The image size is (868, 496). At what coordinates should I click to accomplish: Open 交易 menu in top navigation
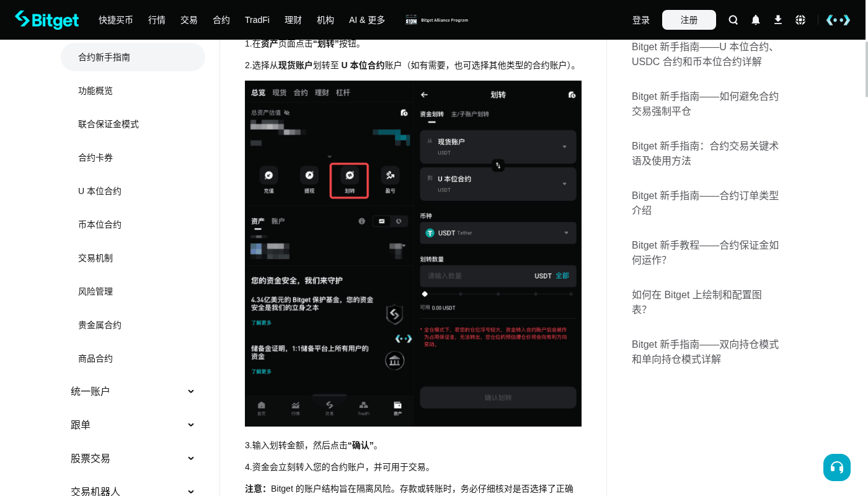189,20
